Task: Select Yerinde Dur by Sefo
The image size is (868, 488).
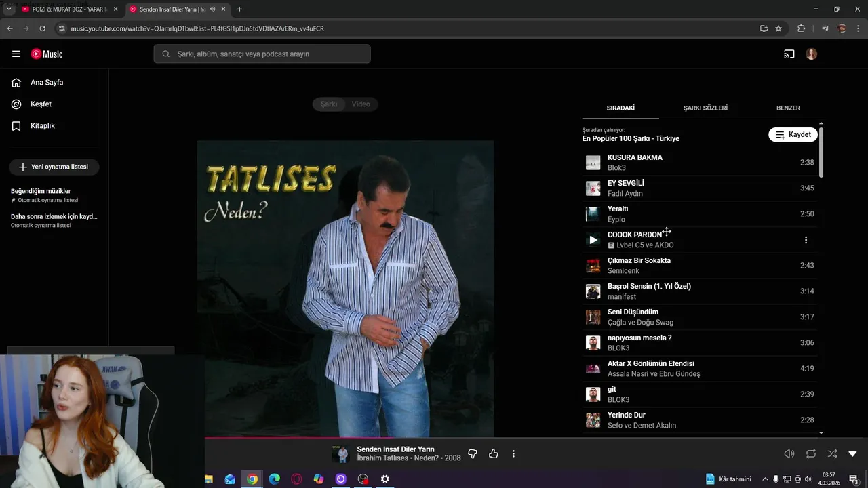Action: (x=700, y=420)
